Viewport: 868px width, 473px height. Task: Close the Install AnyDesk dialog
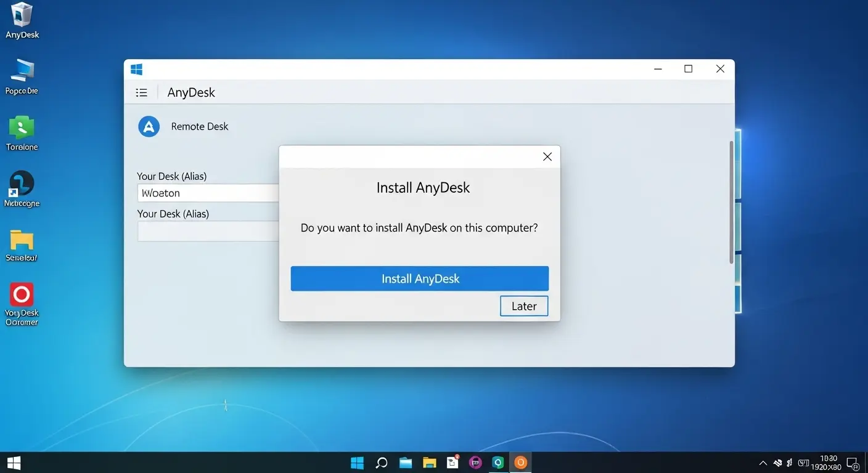click(547, 156)
